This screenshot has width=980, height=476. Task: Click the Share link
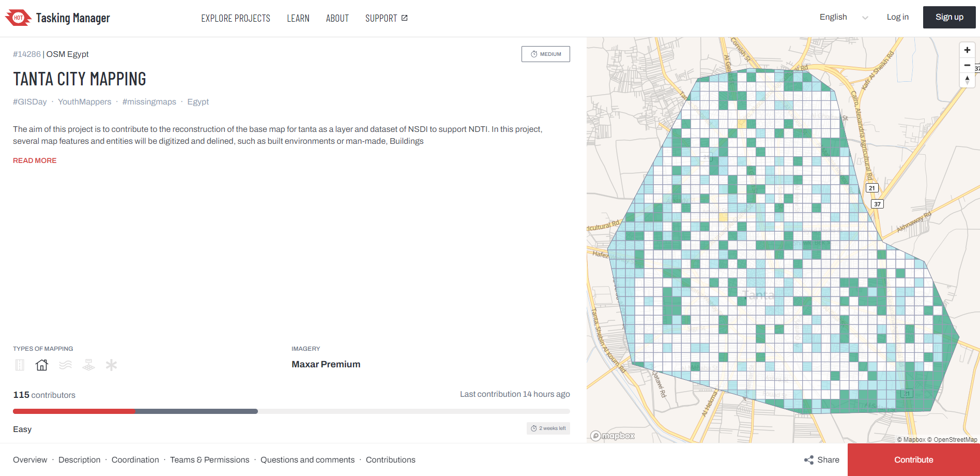pos(822,460)
